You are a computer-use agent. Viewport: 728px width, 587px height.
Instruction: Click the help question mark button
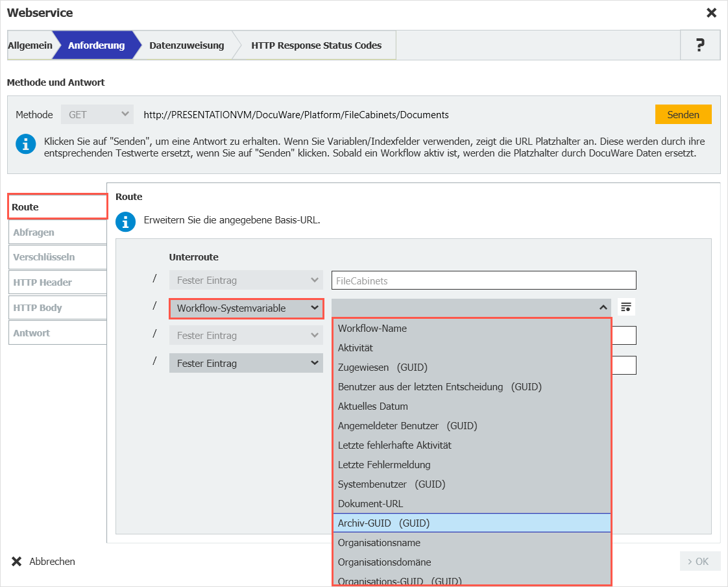click(x=699, y=45)
